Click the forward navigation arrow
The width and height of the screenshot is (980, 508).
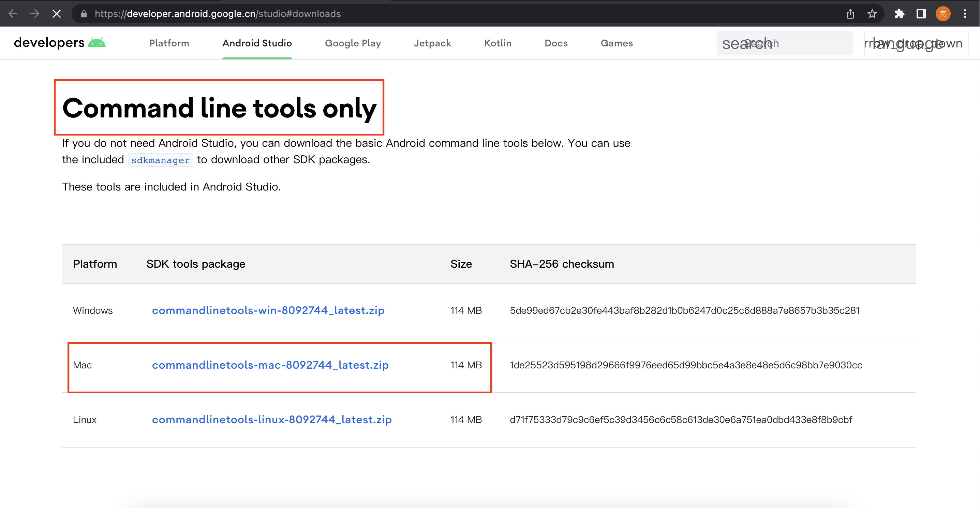coord(35,13)
